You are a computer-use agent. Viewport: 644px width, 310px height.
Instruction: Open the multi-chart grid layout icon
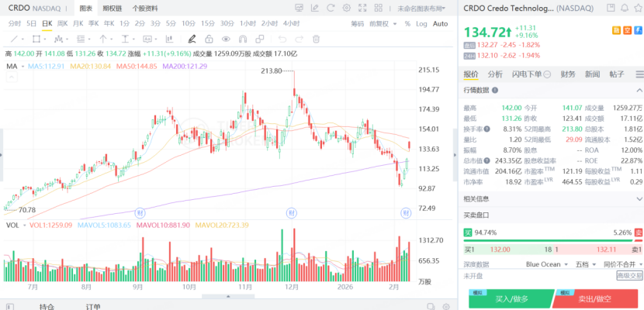tap(379, 8)
